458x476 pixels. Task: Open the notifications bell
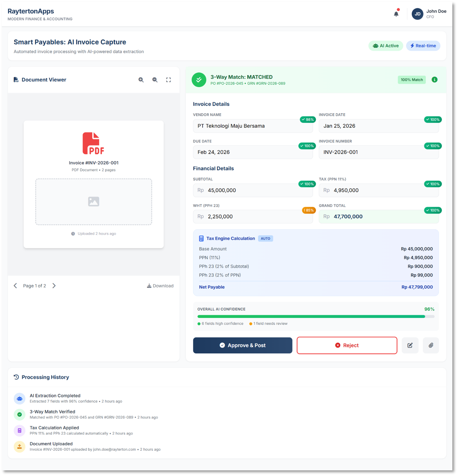pos(396,14)
